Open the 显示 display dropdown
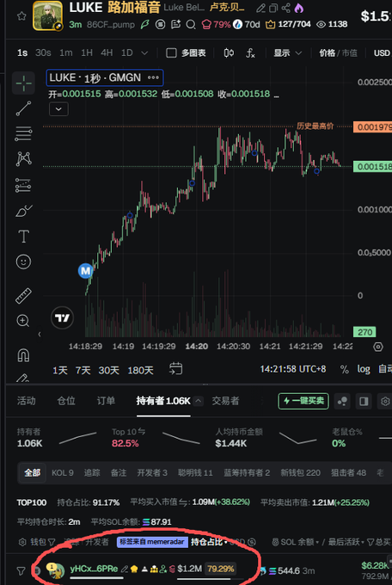The height and width of the screenshot is (585, 392). [287, 53]
